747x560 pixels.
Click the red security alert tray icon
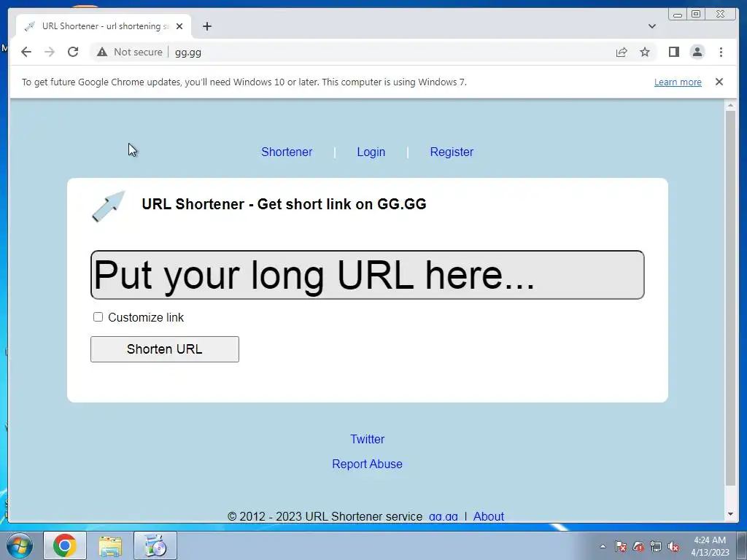(638, 546)
